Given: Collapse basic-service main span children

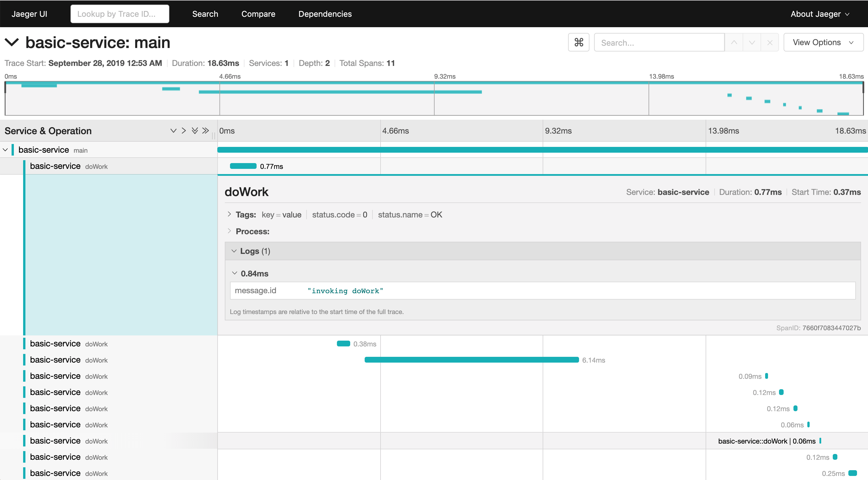Looking at the screenshot, I should pyautogui.click(x=5, y=150).
